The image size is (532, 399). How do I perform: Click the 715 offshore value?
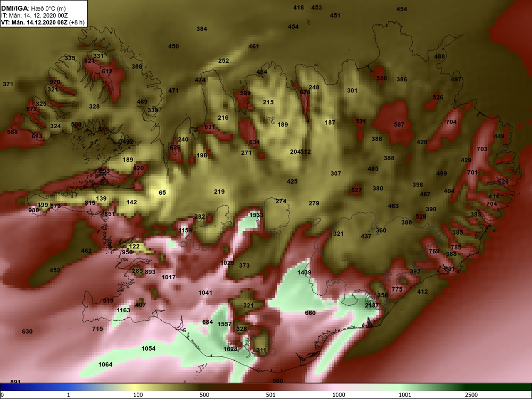coord(97,329)
